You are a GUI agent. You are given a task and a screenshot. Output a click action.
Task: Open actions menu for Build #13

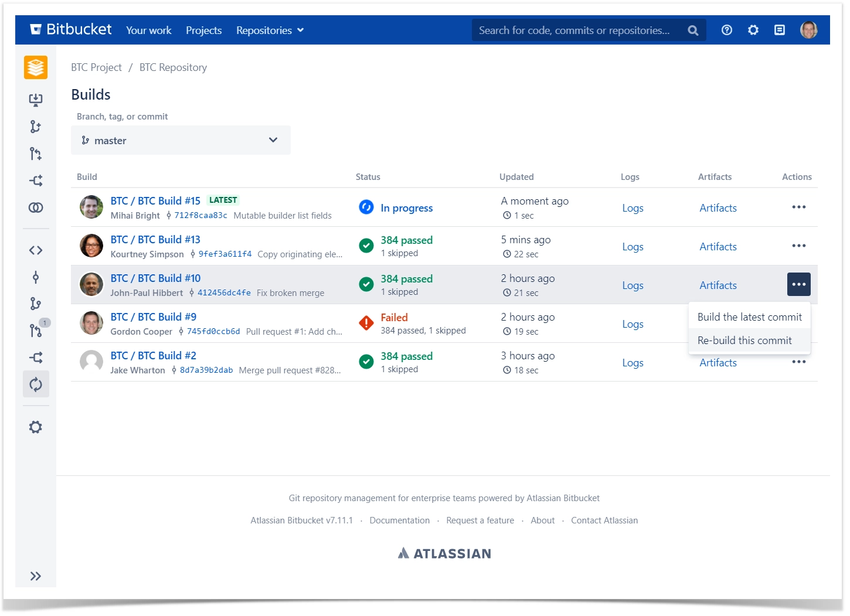(799, 246)
